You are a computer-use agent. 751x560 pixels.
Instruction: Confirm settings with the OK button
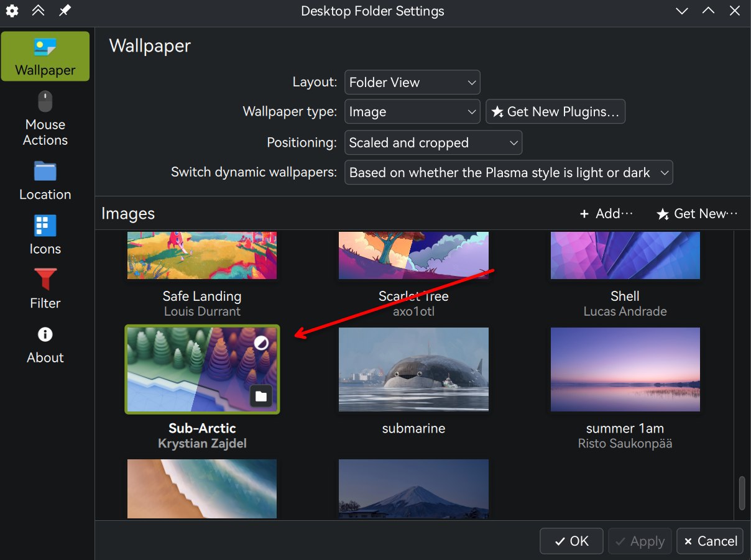[571, 541]
